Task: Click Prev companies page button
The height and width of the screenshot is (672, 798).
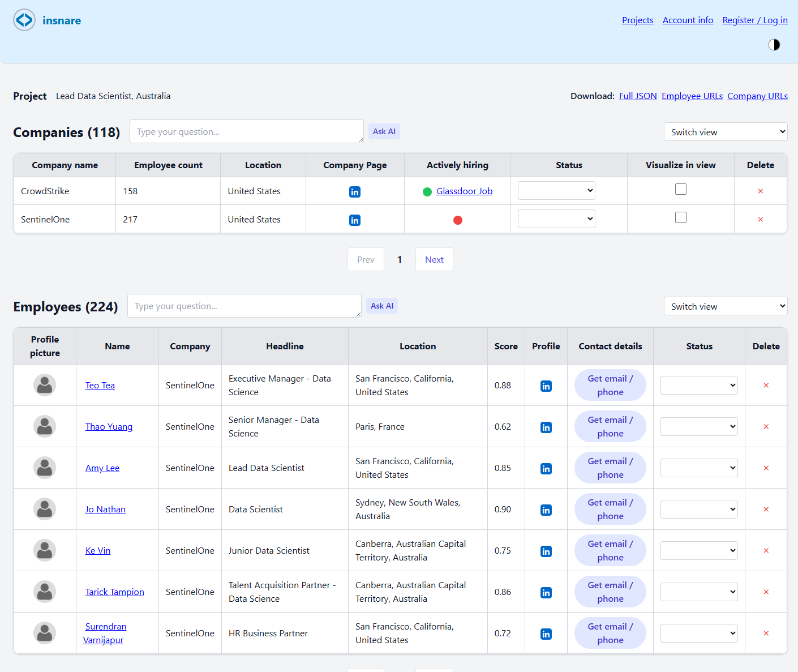Action: (x=366, y=259)
